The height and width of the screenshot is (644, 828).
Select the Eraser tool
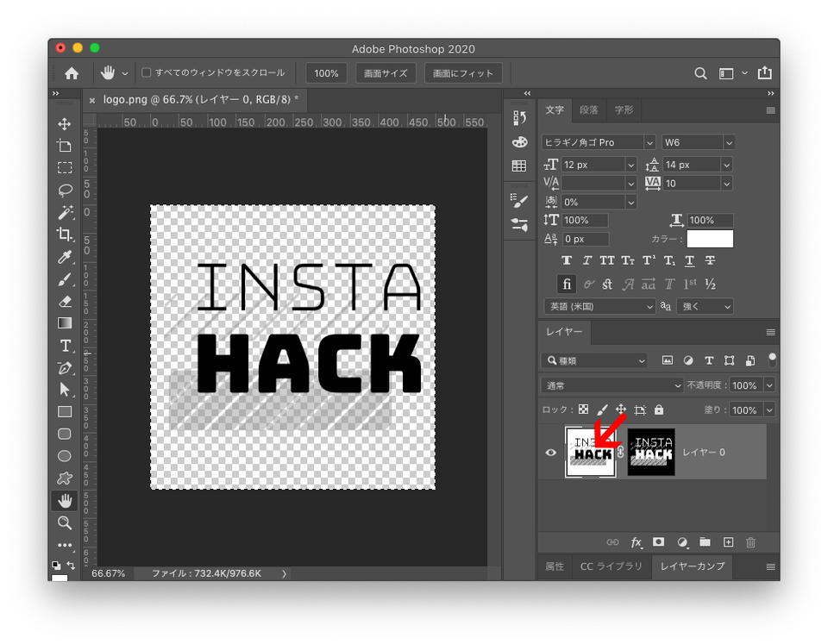click(65, 302)
